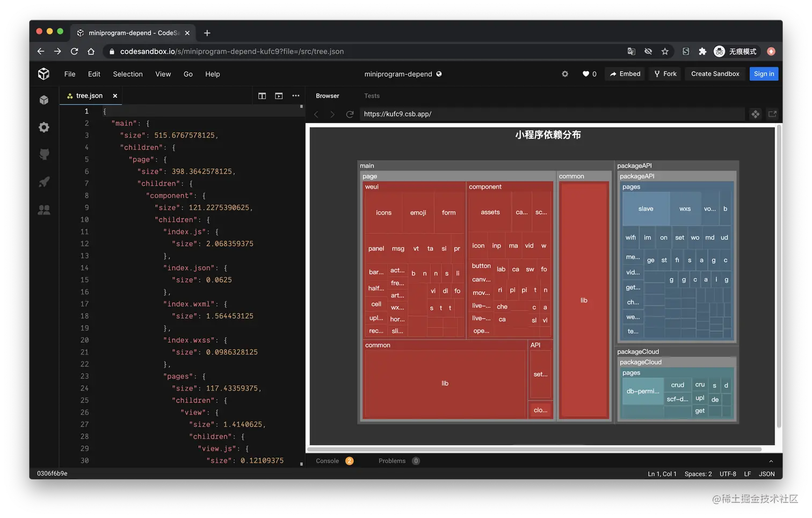
Task: Click Ln 1, Col 1 status entry
Action: pyautogui.click(x=662, y=474)
